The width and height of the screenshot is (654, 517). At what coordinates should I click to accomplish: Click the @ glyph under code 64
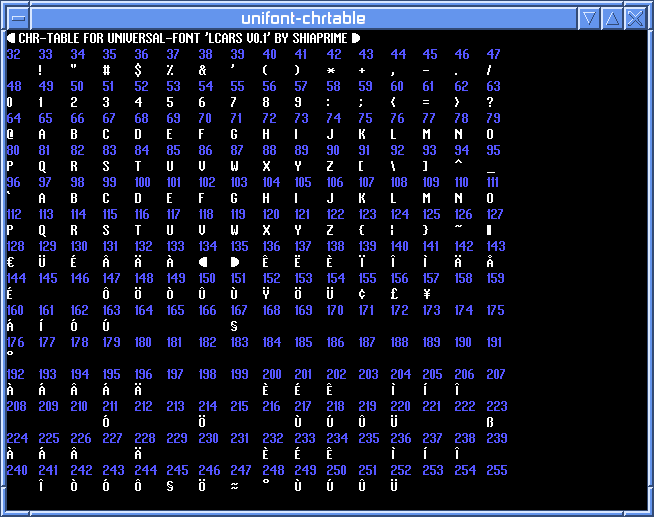coord(10,134)
